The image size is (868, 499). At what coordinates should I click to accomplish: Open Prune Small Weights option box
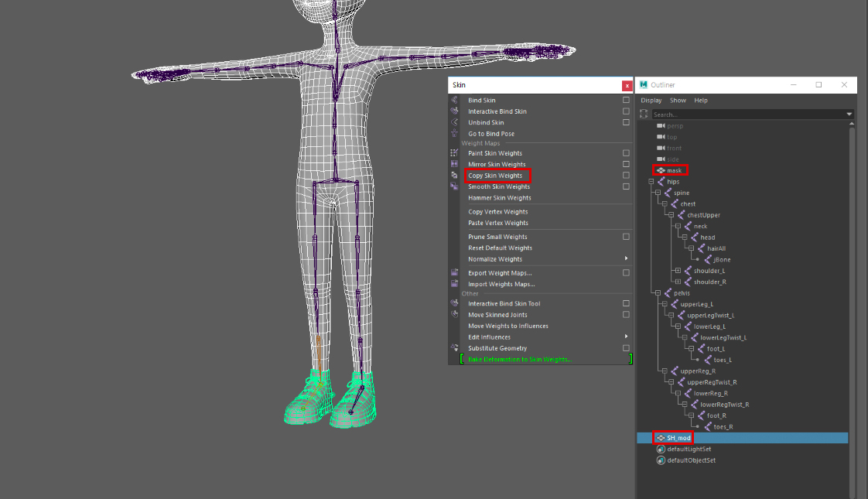click(x=626, y=237)
